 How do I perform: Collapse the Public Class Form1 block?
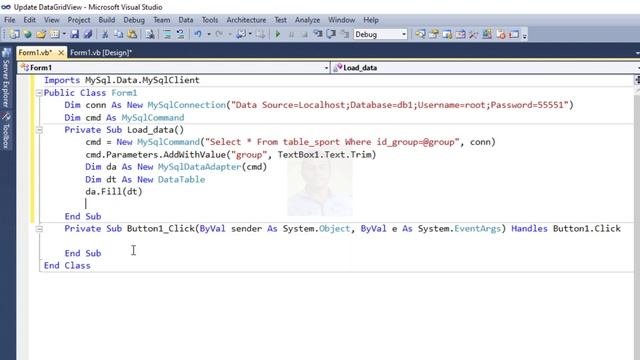(39, 93)
